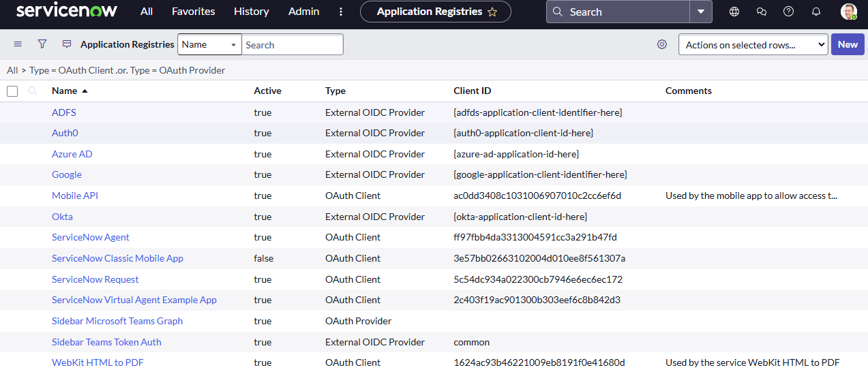Screen dimensions: 868x389
Task: Open the ServiceNow Request record
Action: [95, 279]
